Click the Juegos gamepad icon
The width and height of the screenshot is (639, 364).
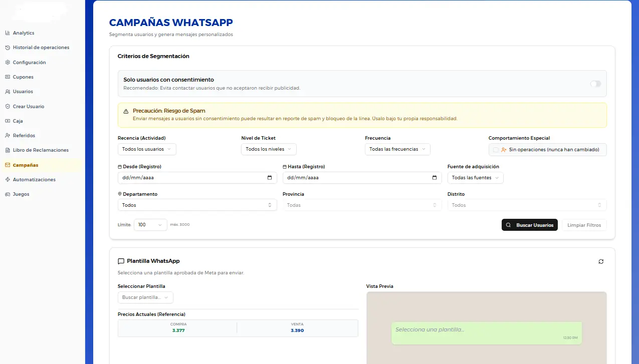[x=8, y=194]
